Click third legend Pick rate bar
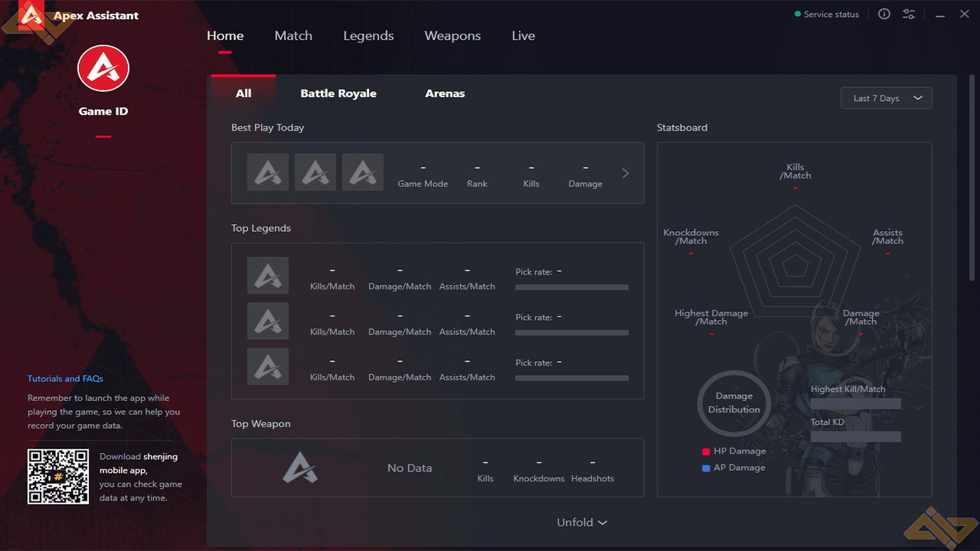980x551 pixels. pos(572,378)
